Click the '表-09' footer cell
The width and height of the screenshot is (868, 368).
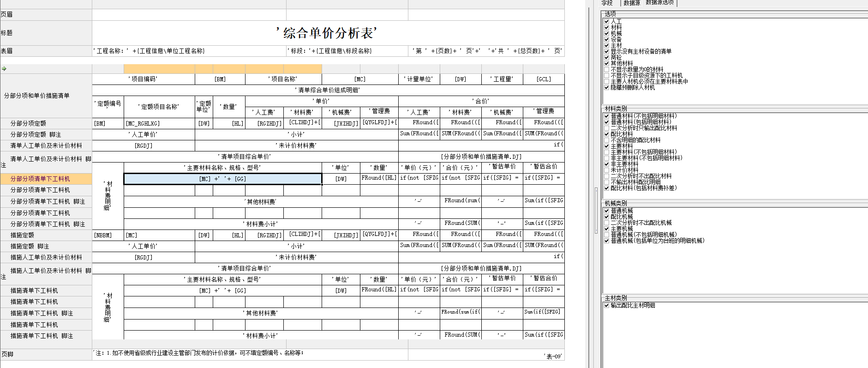point(486,355)
